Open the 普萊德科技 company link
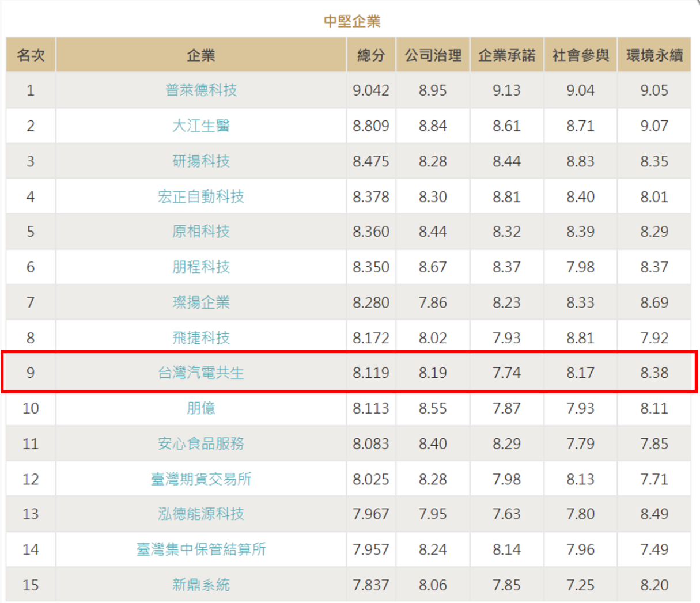 click(x=200, y=90)
